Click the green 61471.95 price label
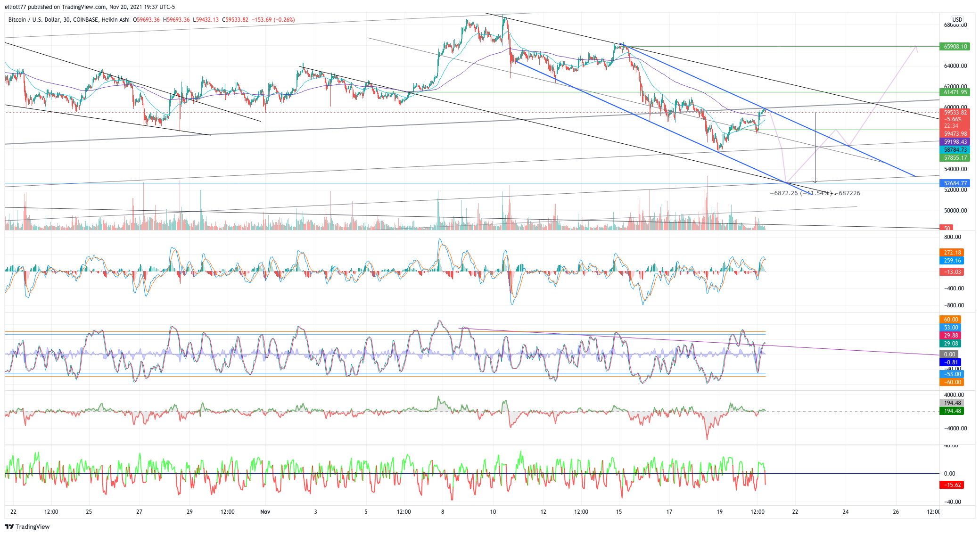Screen dimensions: 980x535 (x=955, y=92)
